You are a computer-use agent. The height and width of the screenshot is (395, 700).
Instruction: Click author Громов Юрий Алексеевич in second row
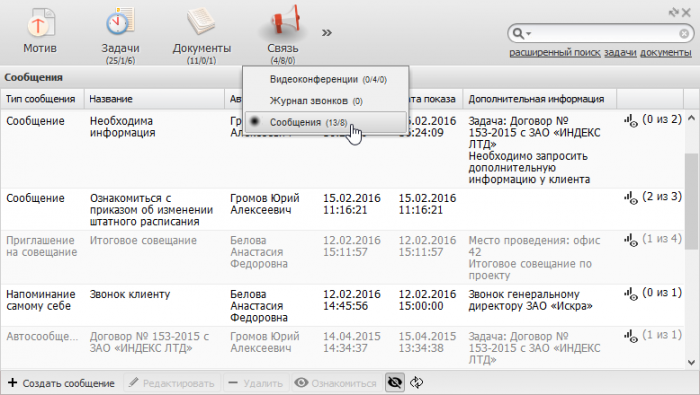[x=265, y=204]
